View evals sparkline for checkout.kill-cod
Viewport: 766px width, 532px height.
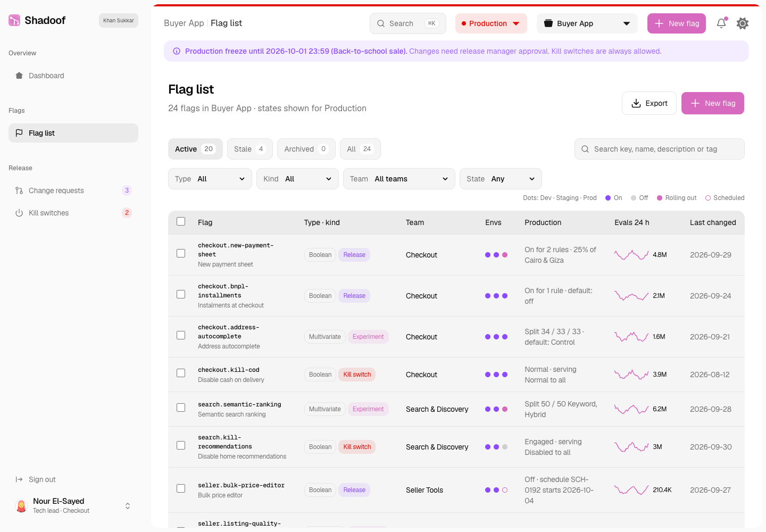tap(631, 375)
